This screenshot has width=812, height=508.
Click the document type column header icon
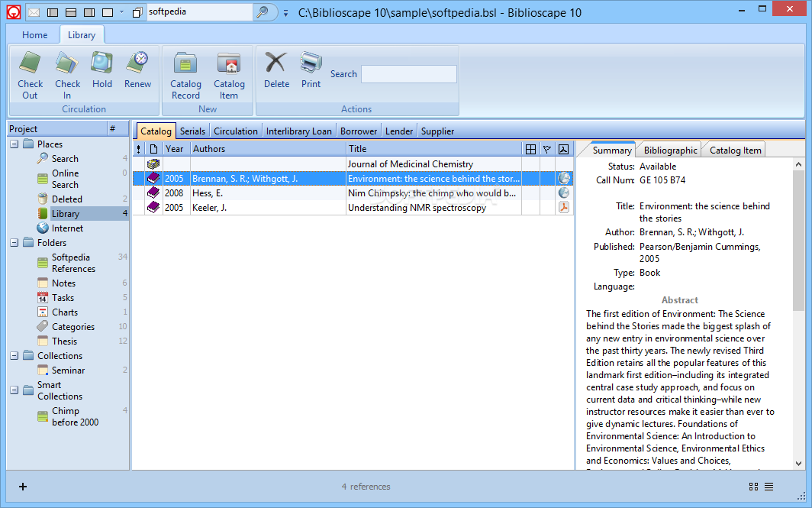(153, 149)
